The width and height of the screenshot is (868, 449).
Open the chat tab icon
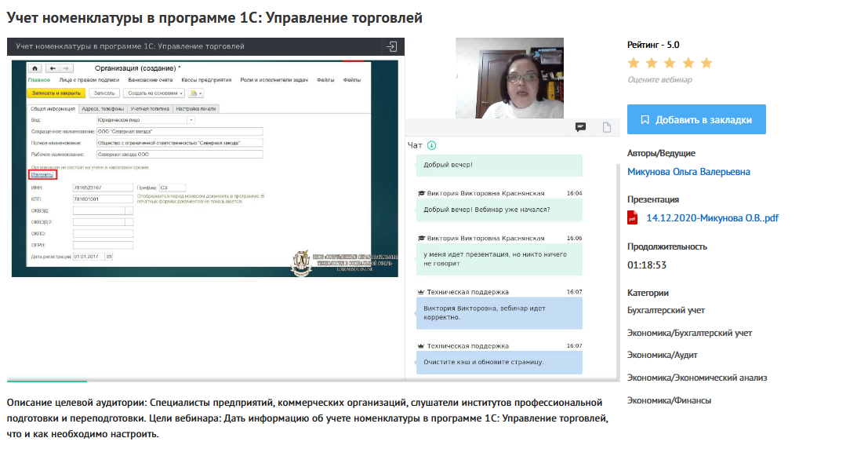[x=581, y=127]
